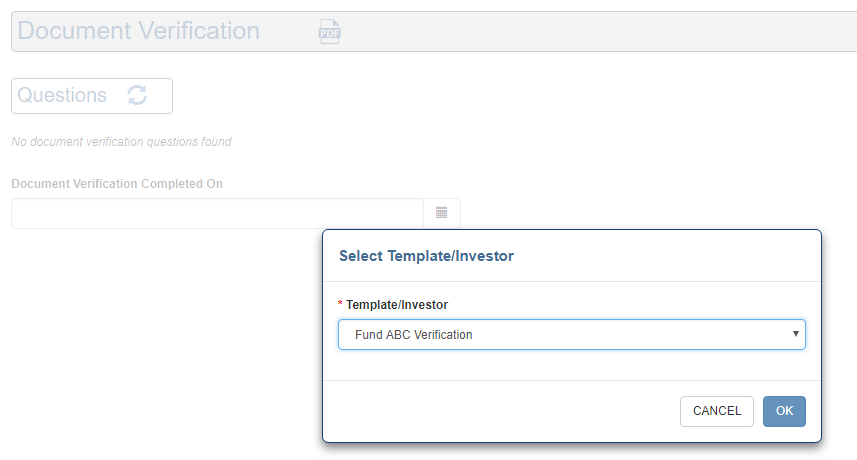Click the Select Template/Investor dialog title
857x460 pixels.
pyautogui.click(x=426, y=256)
